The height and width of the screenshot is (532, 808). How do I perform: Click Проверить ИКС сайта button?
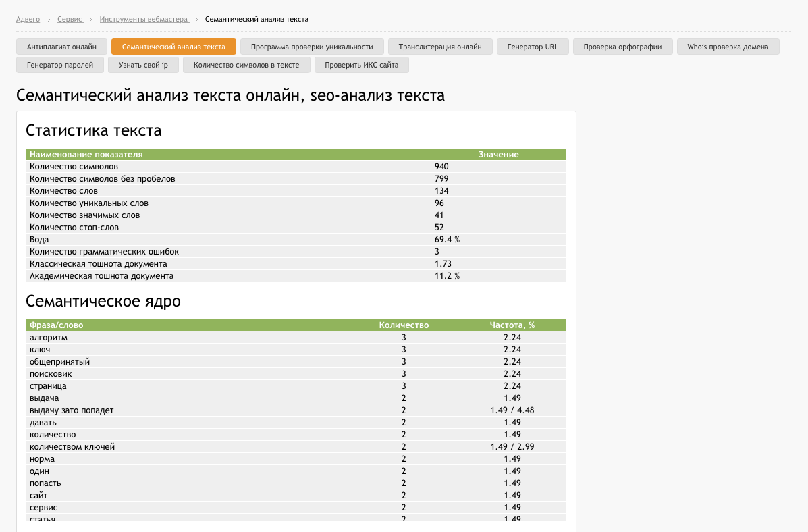click(x=361, y=65)
